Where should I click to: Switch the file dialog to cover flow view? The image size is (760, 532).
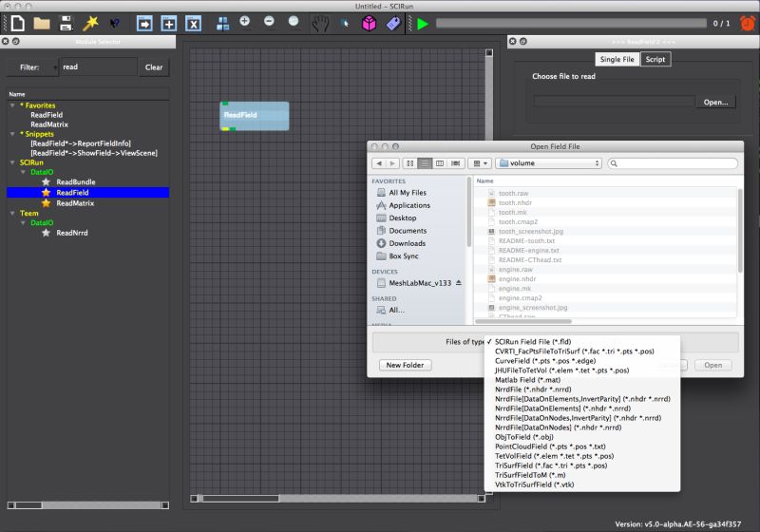456,163
